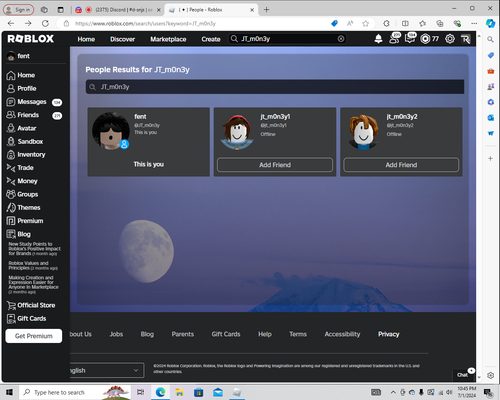Open blog post New Study Points
The height and width of the screenshot is (400, 500).
(34, 249)
